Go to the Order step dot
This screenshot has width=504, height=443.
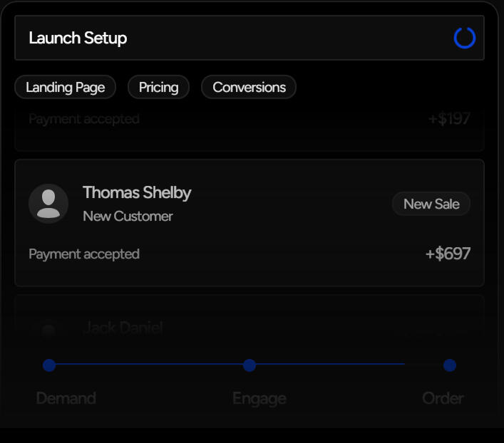pyautogui.click(x=450, y=365)
